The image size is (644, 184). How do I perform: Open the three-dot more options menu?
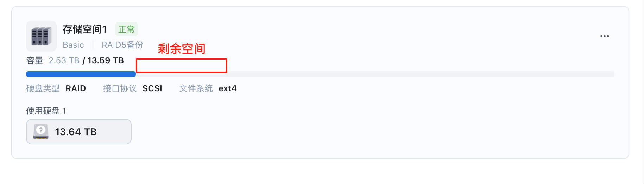(605, 36)
